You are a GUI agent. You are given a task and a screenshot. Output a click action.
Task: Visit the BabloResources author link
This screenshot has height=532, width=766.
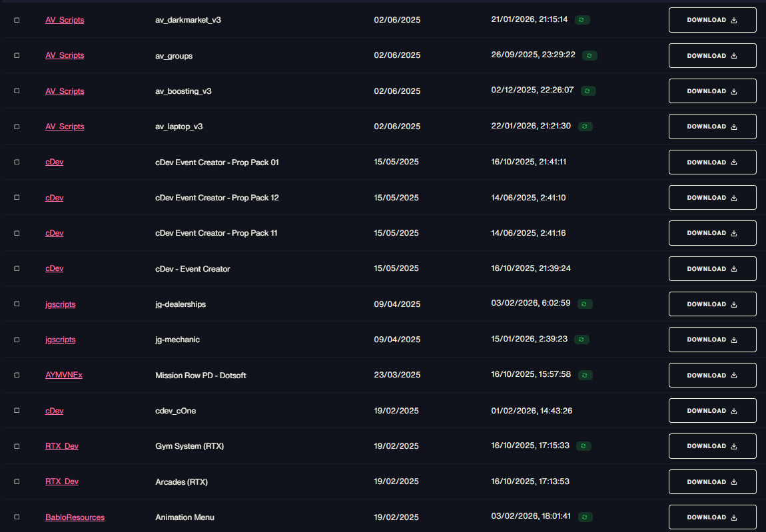click(x=75, y=517)
